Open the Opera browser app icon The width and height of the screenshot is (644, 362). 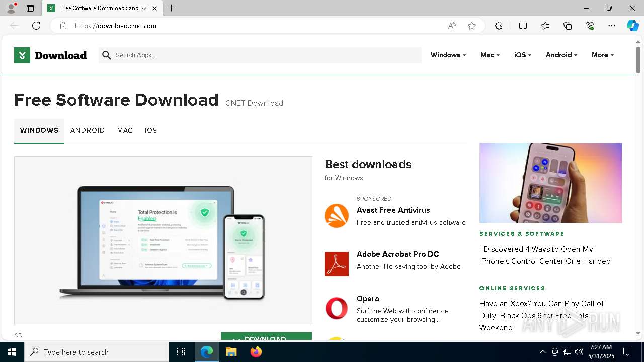(337, 308)
